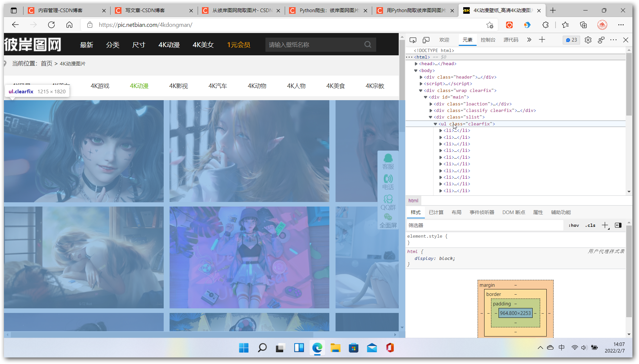Toggle :hov element state panel
Image resolution: width=639 pixels, height=364 pixels.
[574, 225]
